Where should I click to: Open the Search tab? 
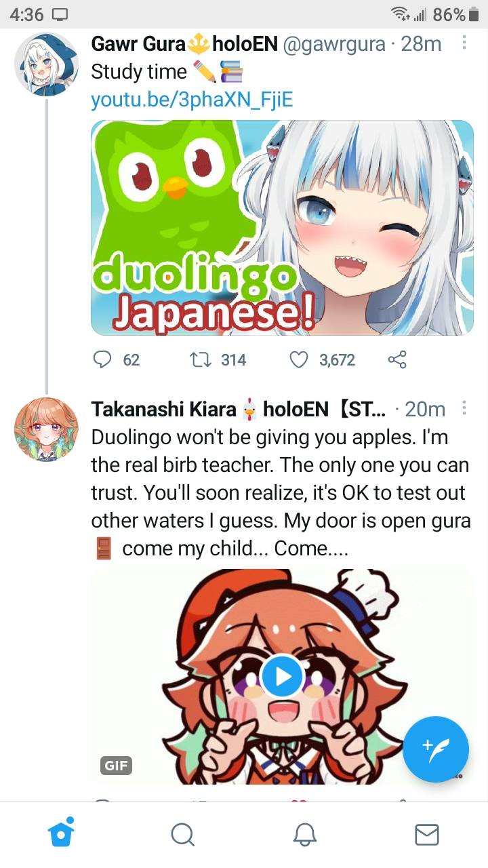[x=182, y=835]
